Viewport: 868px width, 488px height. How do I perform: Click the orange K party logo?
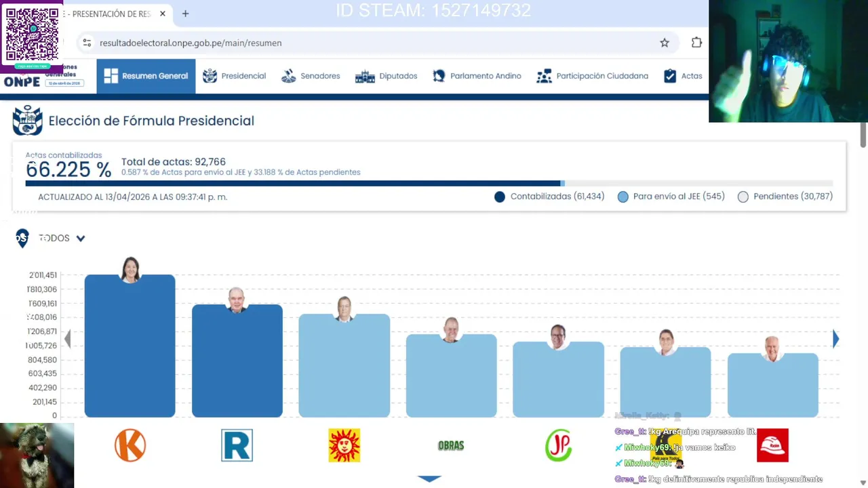coord(130,445)
